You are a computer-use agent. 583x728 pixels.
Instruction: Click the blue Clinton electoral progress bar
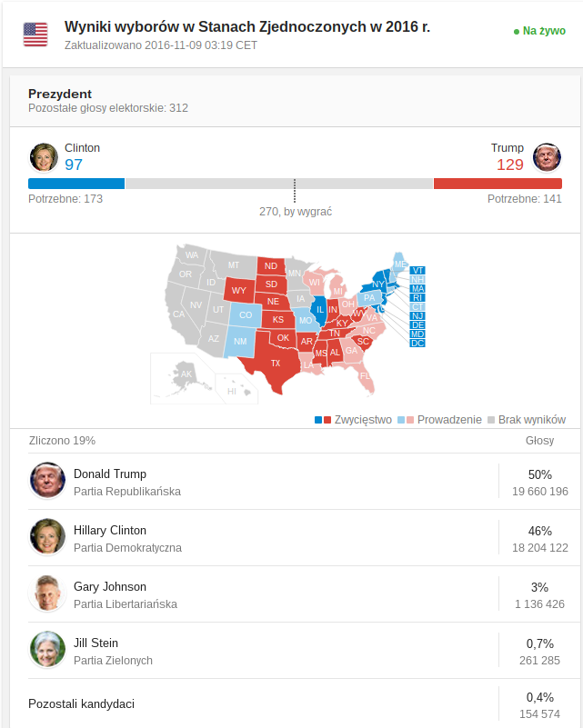coord(76,184)
